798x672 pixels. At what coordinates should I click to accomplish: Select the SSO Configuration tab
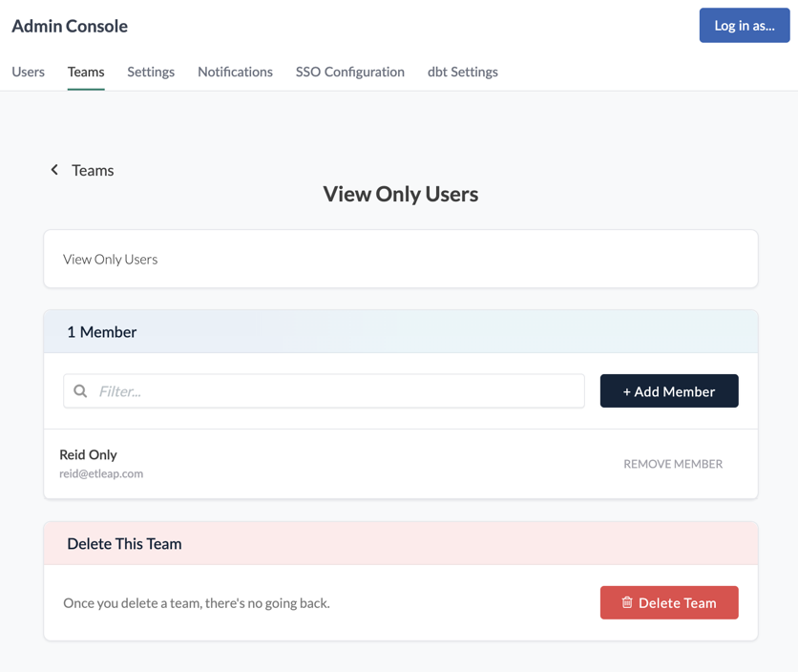(x=349, y=72)
